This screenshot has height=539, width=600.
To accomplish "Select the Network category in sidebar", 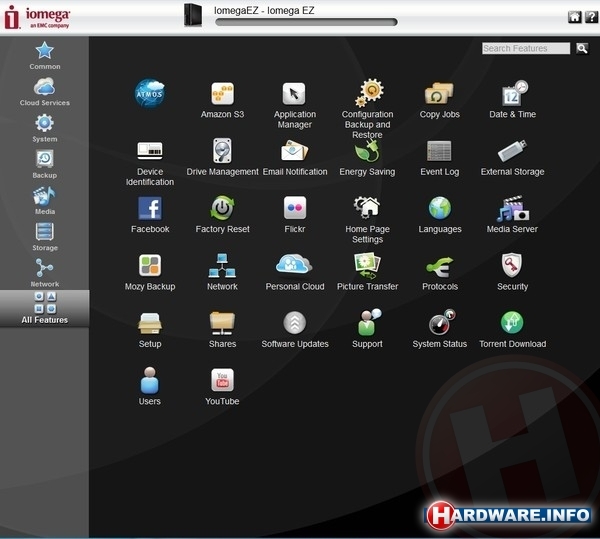I will click(45, 273).
